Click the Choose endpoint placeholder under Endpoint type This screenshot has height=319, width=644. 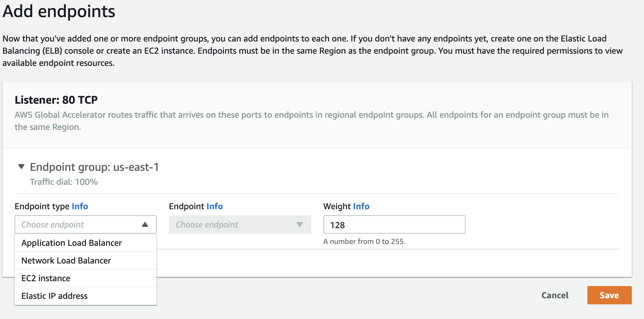(53, 225)
